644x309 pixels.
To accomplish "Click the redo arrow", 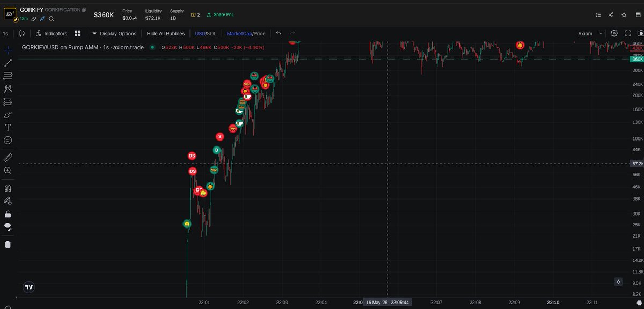I will (x=292, y=33).
